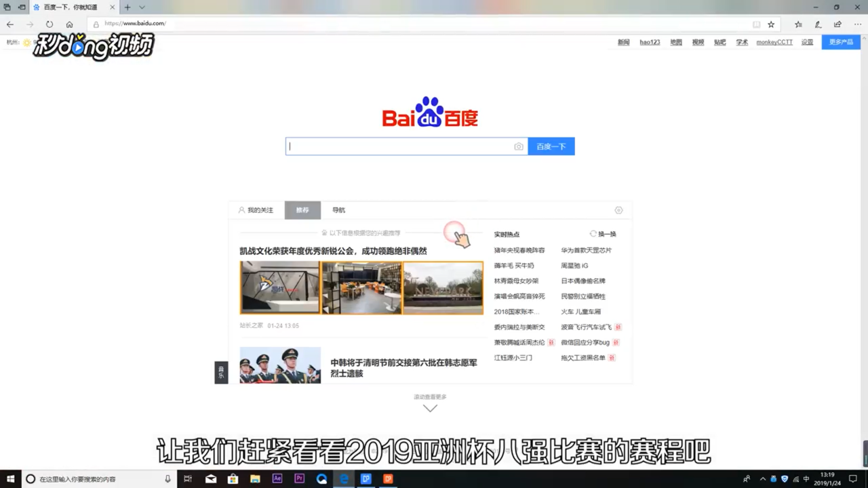
Task: Open the soldiers news thumbnail
Action: pyautogui.click(x=280, y=365)
